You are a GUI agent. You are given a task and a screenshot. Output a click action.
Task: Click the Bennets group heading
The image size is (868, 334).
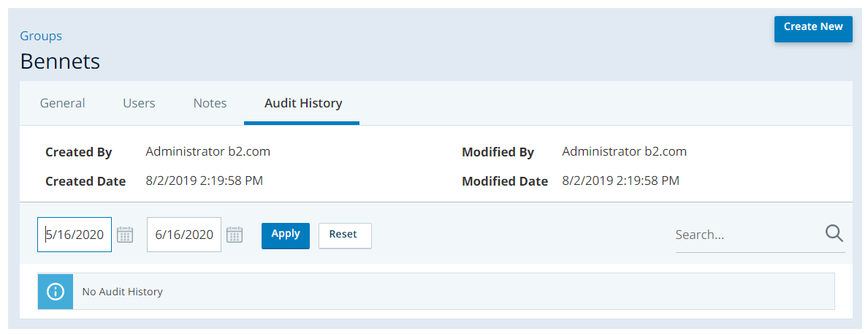[60, 61]
